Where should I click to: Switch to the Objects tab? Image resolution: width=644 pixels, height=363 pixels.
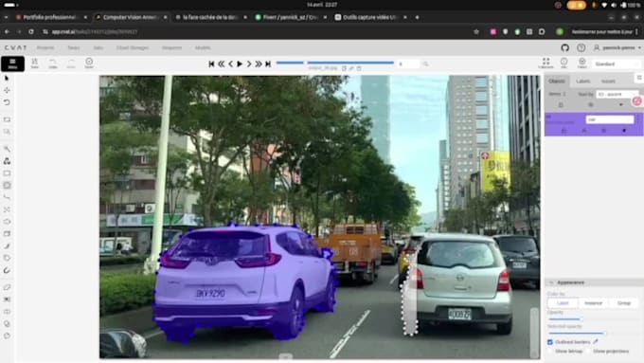(557, 81)
